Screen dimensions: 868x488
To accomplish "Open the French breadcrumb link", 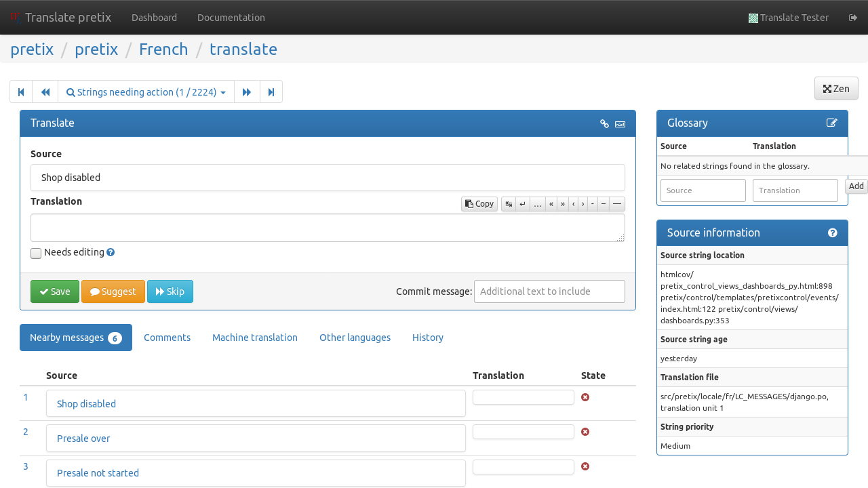I will (x=163, y=49).
